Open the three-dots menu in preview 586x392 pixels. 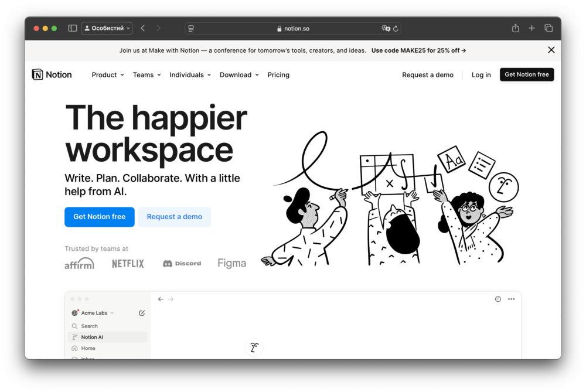511,299
